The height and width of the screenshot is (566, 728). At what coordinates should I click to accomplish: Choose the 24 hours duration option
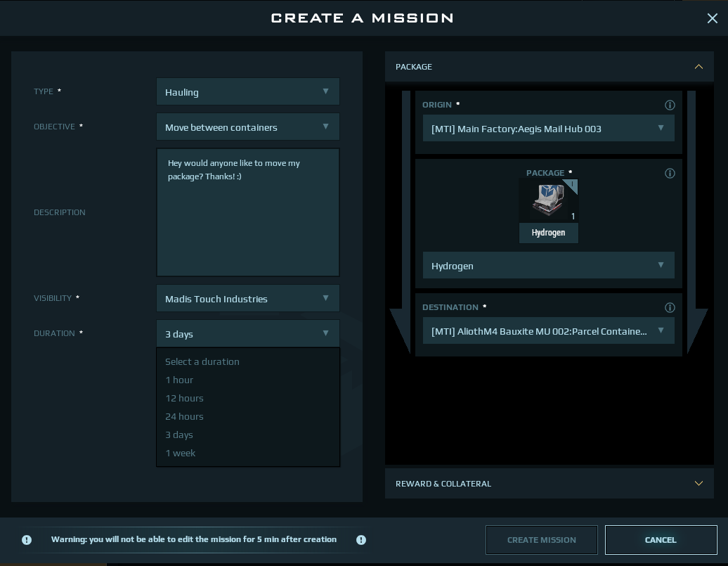pyautogui.click(x=184, y=416)
